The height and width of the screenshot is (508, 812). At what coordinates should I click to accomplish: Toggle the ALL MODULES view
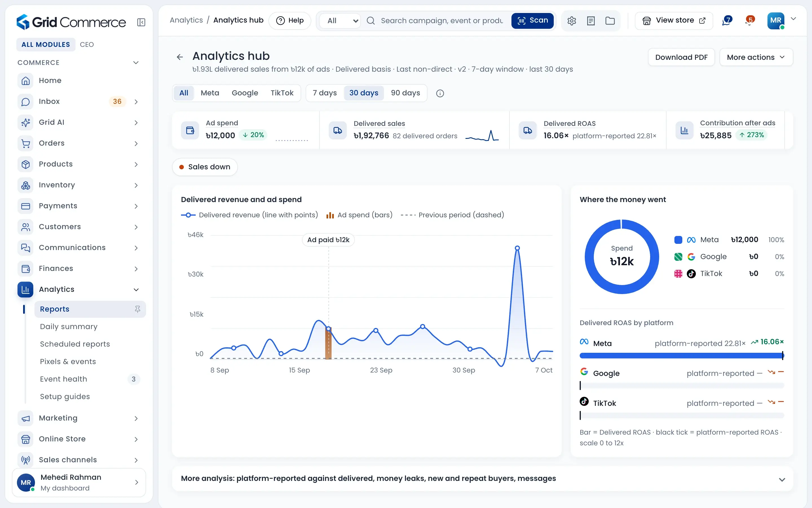click(x=46, y=45)
